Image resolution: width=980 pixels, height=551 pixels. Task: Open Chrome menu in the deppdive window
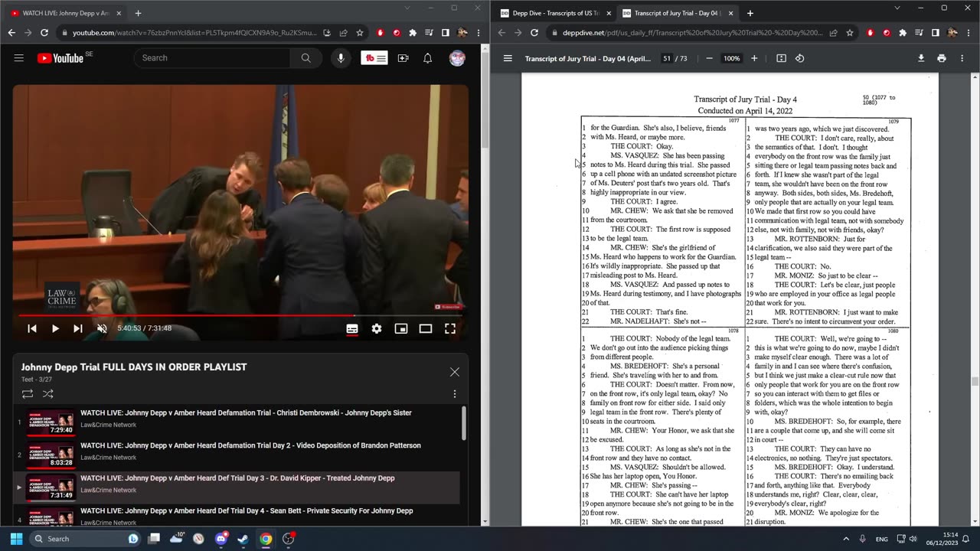pyautogui.click(x=969, y=33)
